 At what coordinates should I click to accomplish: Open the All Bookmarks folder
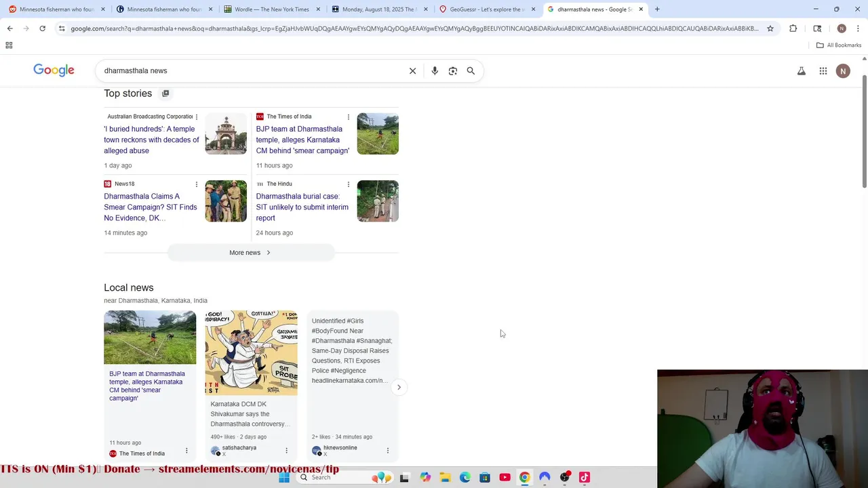coord(839,45)
